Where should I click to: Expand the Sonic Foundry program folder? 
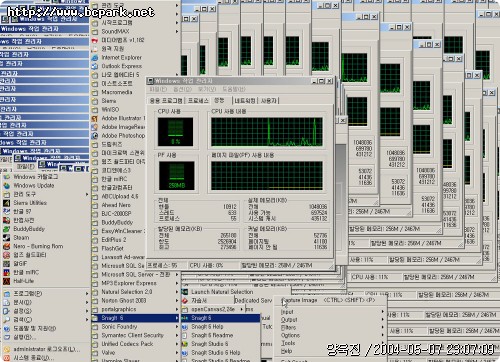[136, 327]
